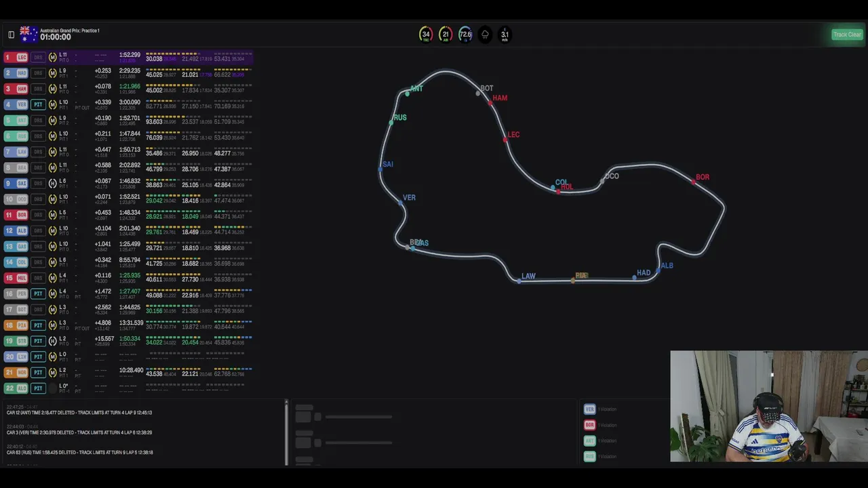The height and width of the screenshot is (488, 868).
Task: Click the Australian flag icon
Action: tap(28, 34)
